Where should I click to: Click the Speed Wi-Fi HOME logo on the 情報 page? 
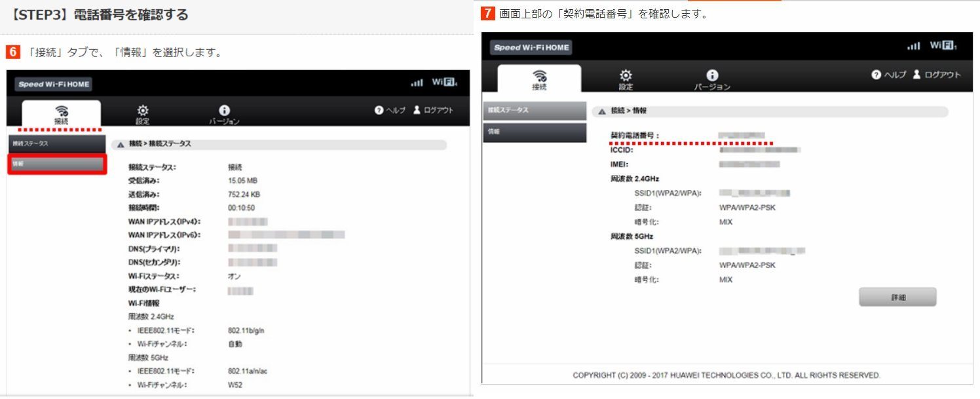pyautogui.click(x=531, y=47)
